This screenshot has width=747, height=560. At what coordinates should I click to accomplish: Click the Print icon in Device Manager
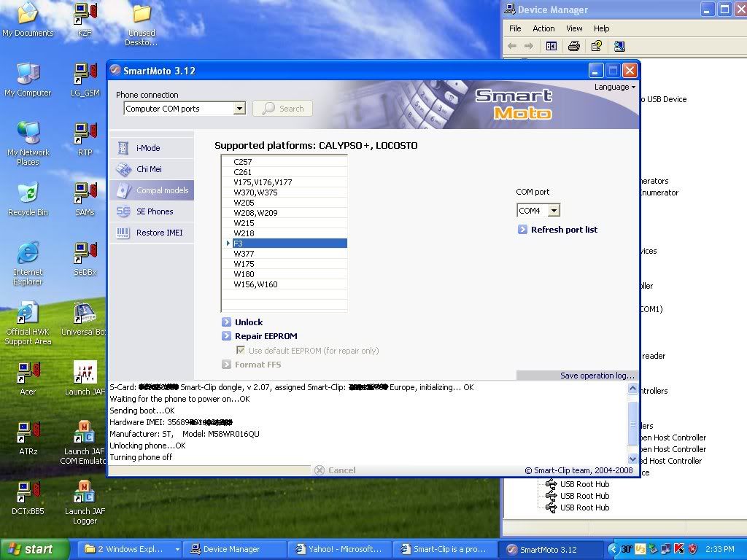(574, 46)
